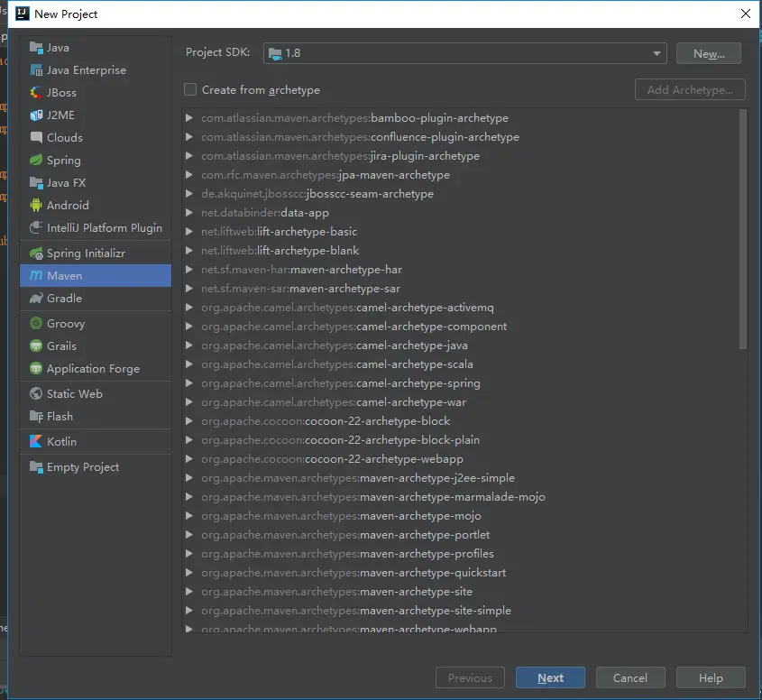
Task: Select camel-archetype-war row
Action: 460,402
